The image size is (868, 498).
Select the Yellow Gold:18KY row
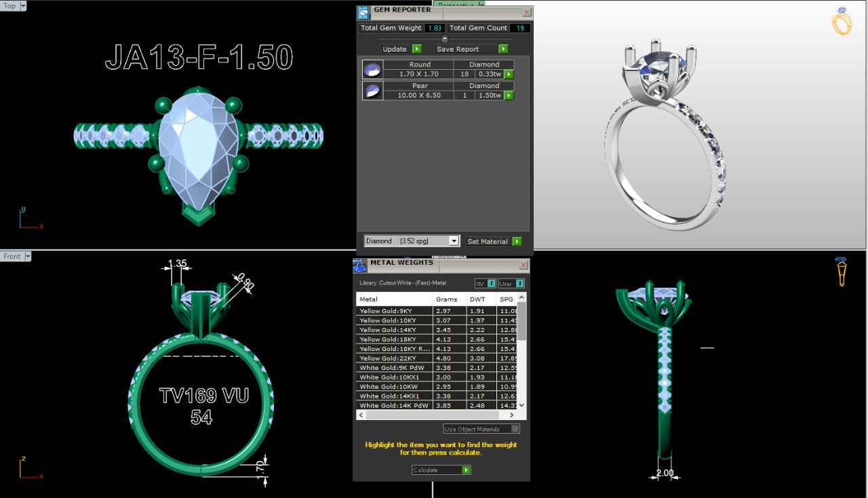tap(437, 339)
